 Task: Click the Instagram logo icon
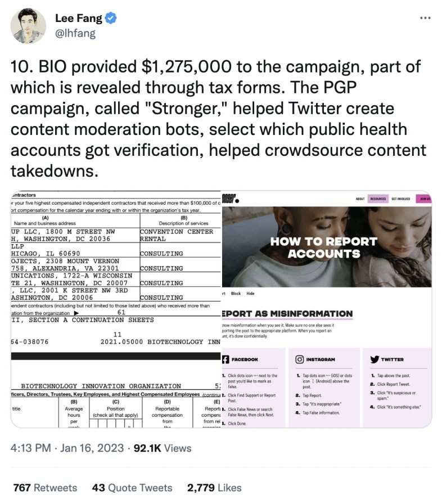(300, 359)
